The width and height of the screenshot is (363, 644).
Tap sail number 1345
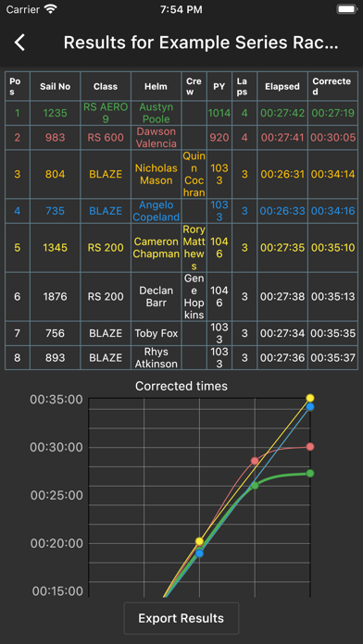click(x=55, y=248)
